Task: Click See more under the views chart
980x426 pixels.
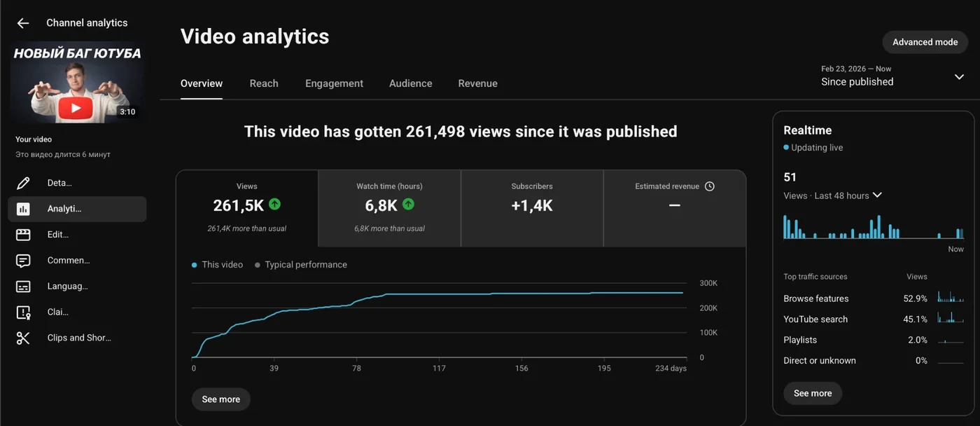Action: tap(220, 399)
